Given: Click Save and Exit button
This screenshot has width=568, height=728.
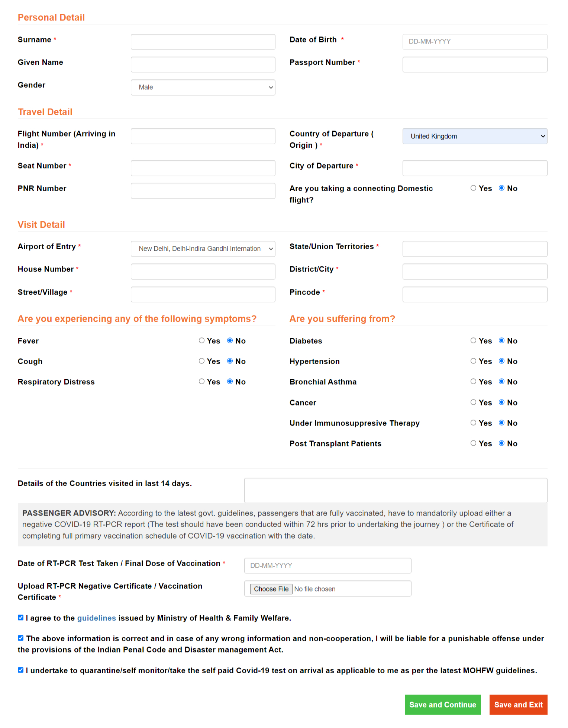Looking at the screenshot, I should (x=518, y=705).
